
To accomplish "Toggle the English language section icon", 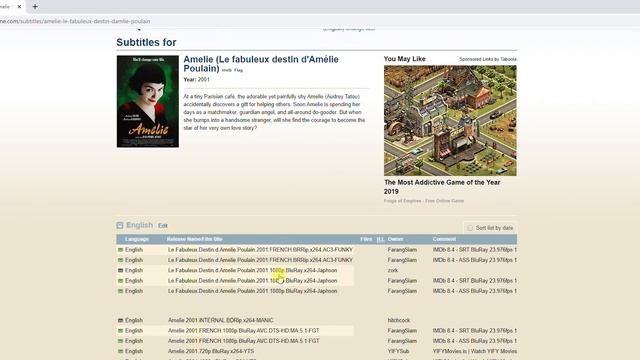I will (120, 225).
